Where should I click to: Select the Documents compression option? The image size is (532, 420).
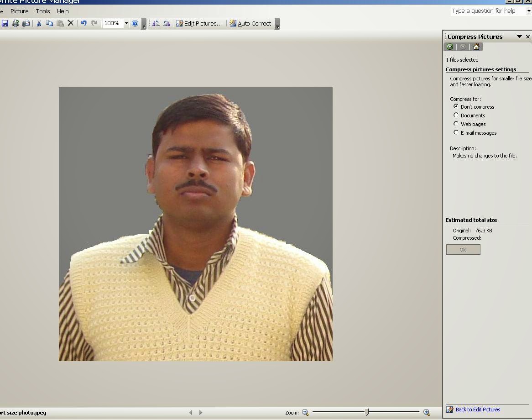tap(456, 115)
